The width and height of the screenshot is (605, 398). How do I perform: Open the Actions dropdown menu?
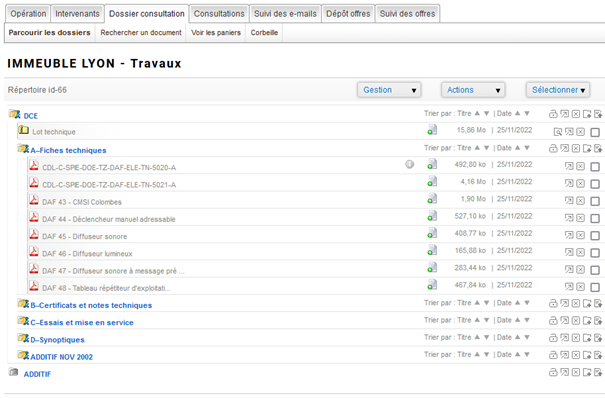473,90
